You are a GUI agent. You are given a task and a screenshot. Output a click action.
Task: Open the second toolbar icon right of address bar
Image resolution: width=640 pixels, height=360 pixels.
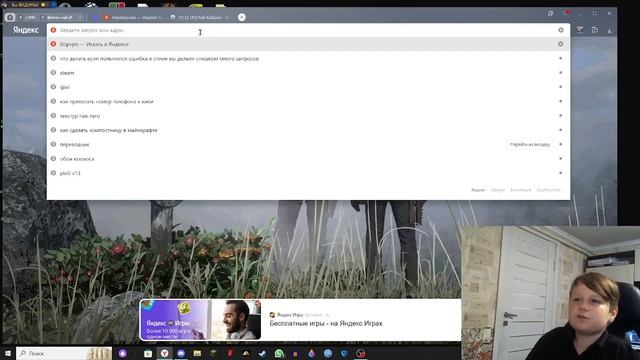coord(595,30)
